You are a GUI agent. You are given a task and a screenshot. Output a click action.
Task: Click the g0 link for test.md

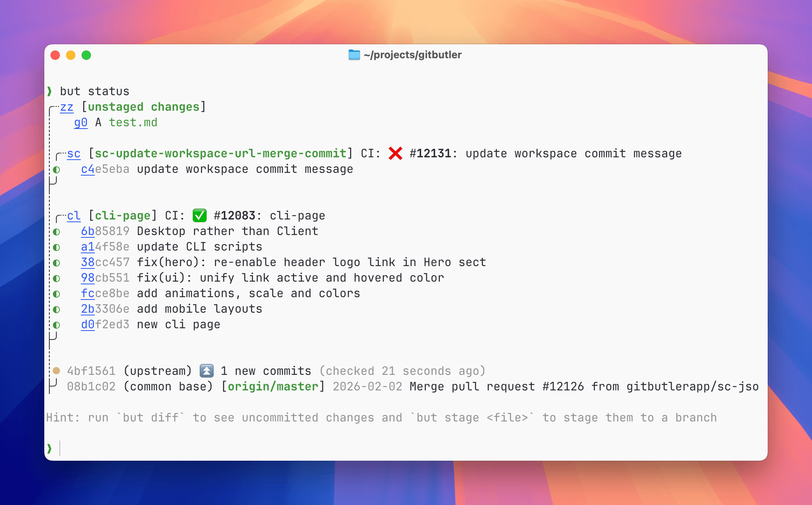[80, 122]
